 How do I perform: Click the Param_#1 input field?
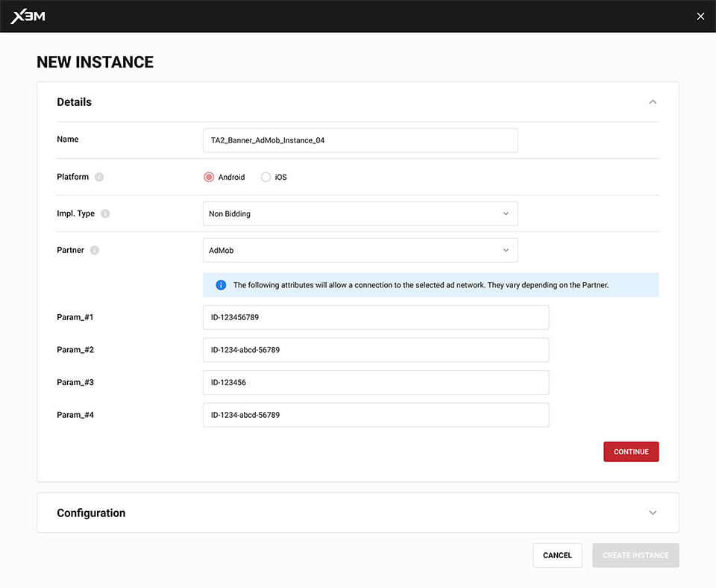click(376, 317)
